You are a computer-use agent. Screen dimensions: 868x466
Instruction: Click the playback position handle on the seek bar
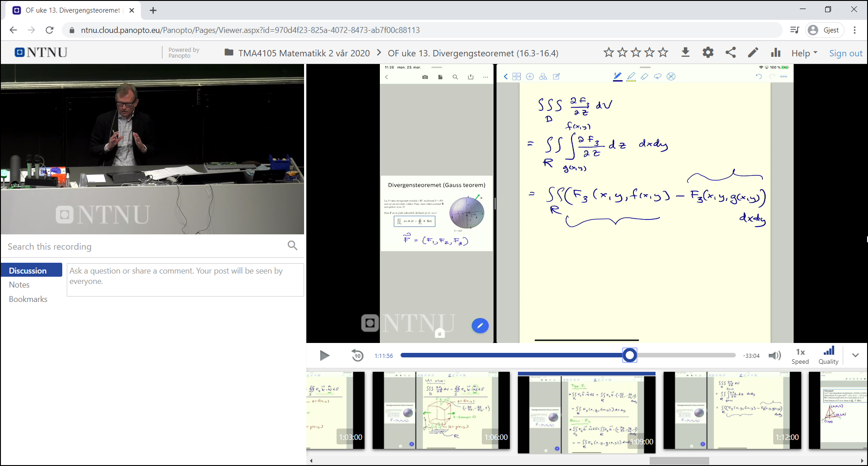(630, 355)
